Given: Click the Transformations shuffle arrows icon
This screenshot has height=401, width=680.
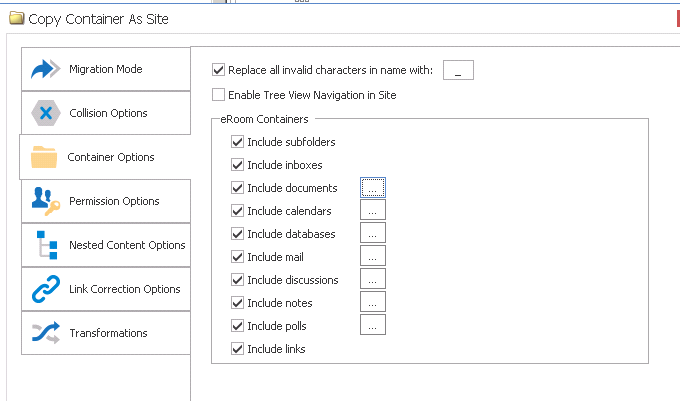Looking at the screenshot, I should point(46,333).
